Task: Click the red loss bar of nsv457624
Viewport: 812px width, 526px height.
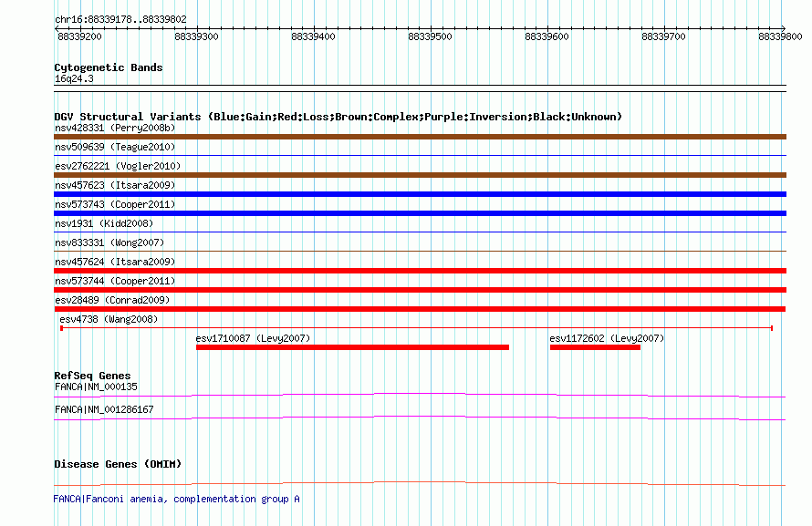Action: (420, 271)
